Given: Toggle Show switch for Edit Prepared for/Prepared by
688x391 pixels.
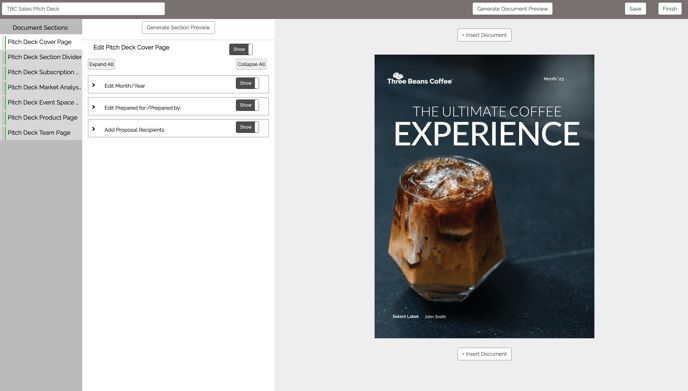Looking at the screenshot, I should pos(247,105).
